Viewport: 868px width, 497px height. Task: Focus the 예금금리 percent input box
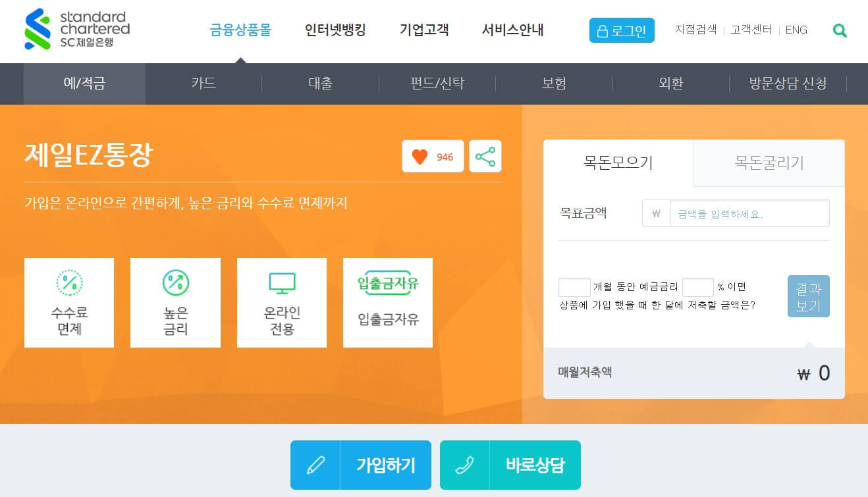point(698,287)
